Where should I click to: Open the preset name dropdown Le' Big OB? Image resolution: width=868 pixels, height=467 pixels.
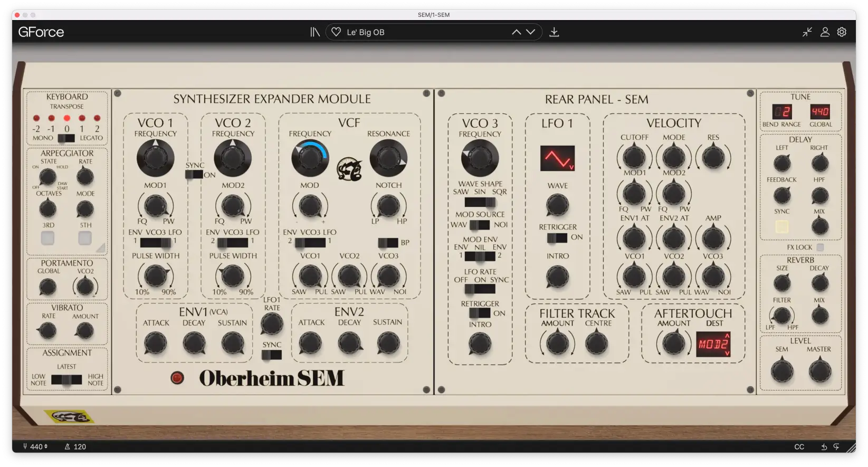click(434, 32)
